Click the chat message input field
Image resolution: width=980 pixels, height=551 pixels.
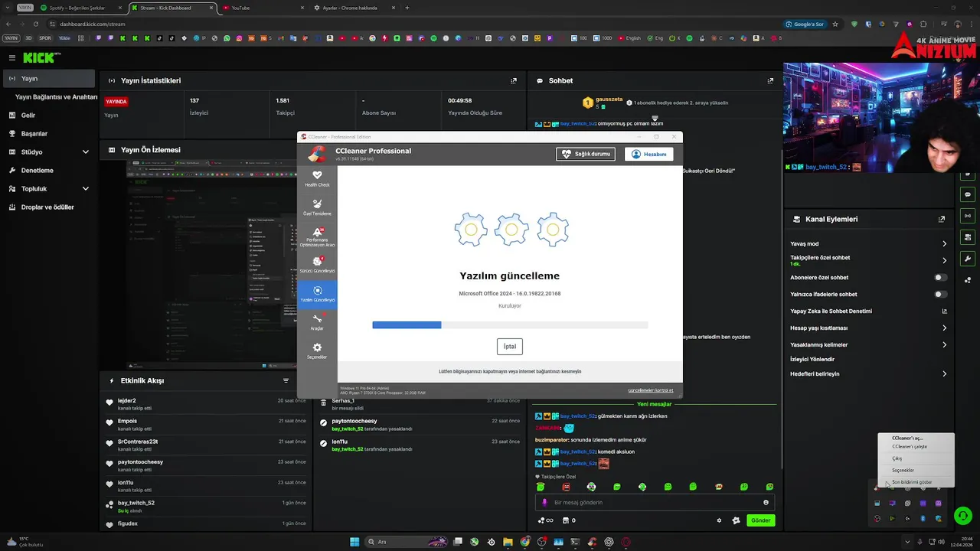[x=655, y=503]
